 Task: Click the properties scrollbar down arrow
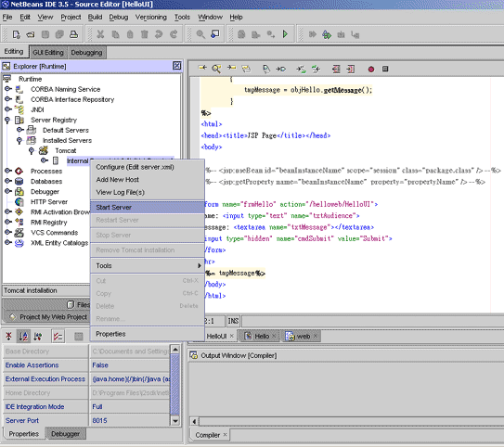tap(175, 421)
